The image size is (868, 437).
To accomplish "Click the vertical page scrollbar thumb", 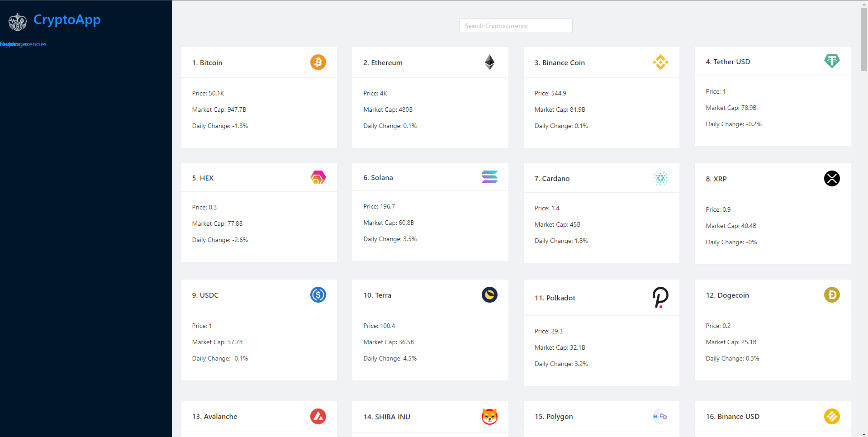I will tap(864, 39).
